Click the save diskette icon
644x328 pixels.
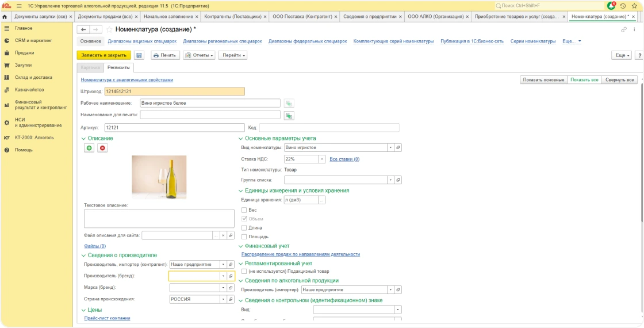click(x=139, y=55)
